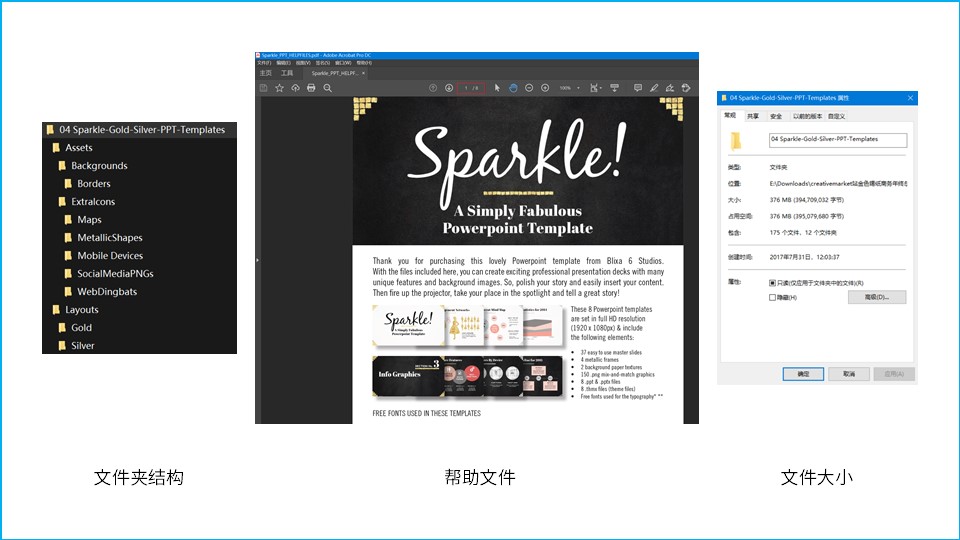Zoom in with the plus icon
Image resolution: width=960 pixels, height=540 pixels.
click(545, 88)
